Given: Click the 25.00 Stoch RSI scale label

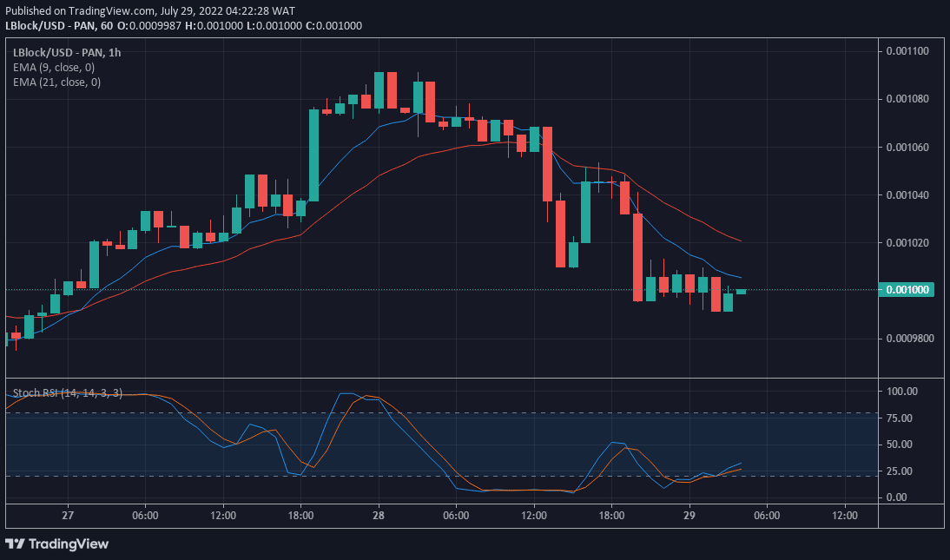Looking at the screenshot, I should point(899,471).
